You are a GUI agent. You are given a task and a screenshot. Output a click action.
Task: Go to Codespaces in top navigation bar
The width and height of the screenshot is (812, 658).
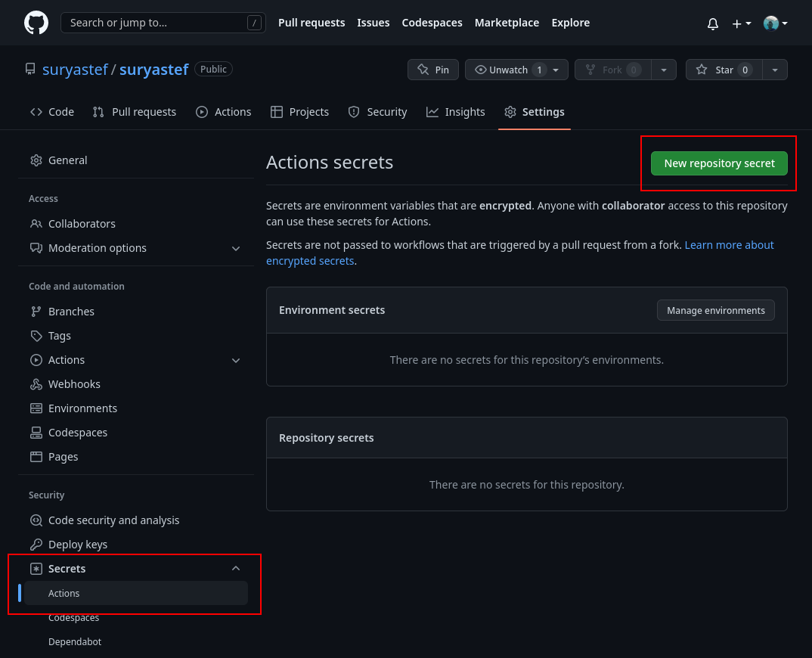pyautogui.click(x=432, y=23)
